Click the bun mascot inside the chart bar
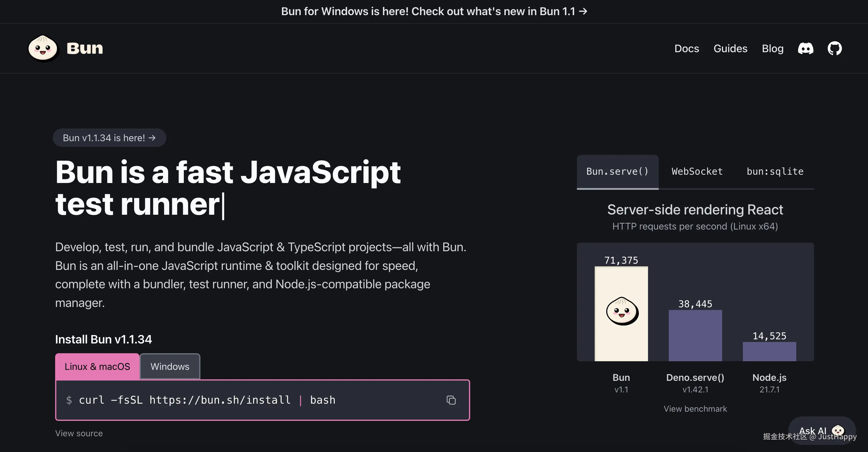The image size is (868, 452). (621, 311)
